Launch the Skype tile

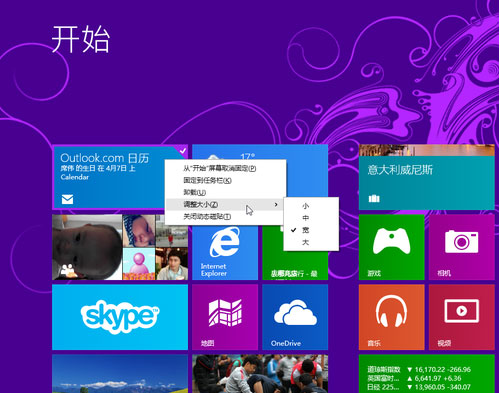[x=120, y=317]
